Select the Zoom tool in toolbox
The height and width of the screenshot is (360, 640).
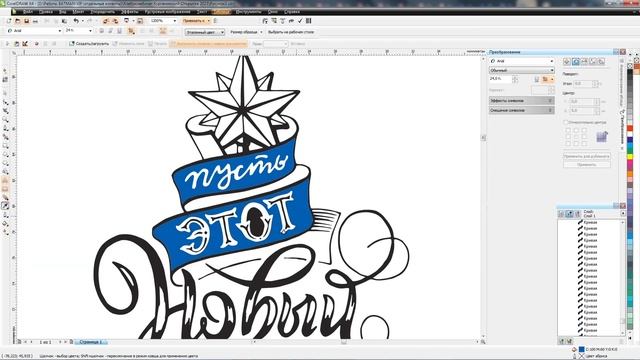[x=5, y=120]
